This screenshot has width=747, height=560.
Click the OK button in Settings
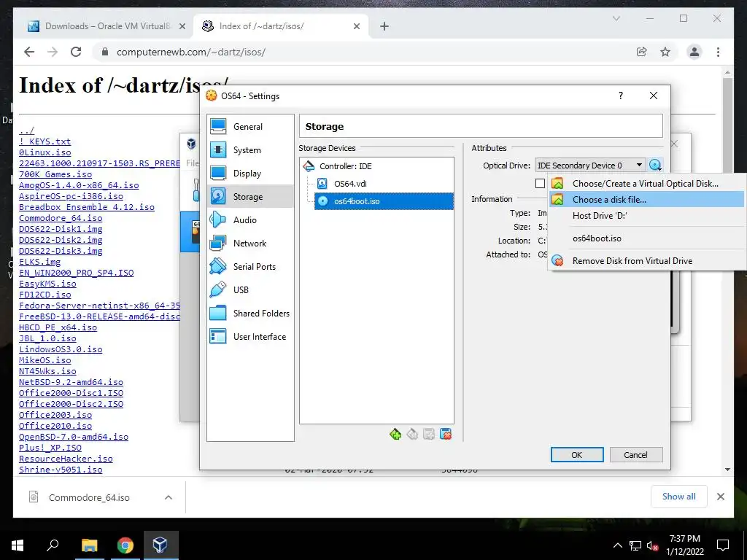pos(577,455)
